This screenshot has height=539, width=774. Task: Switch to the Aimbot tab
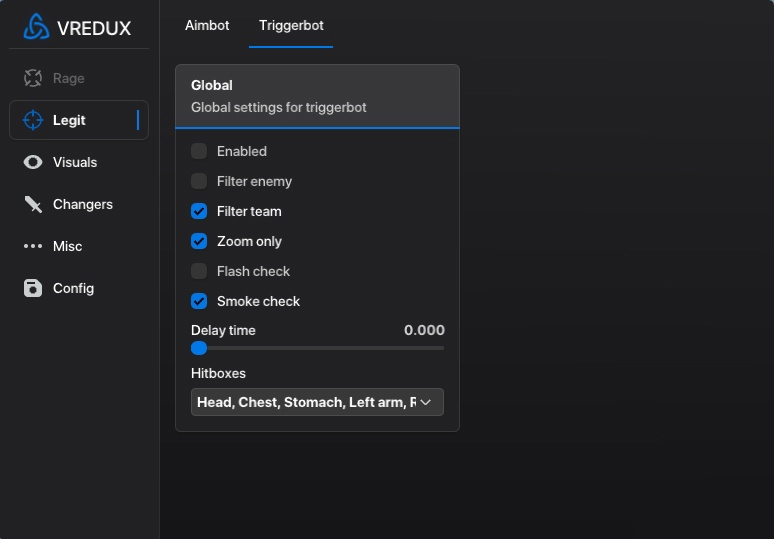tap(207, 25)
